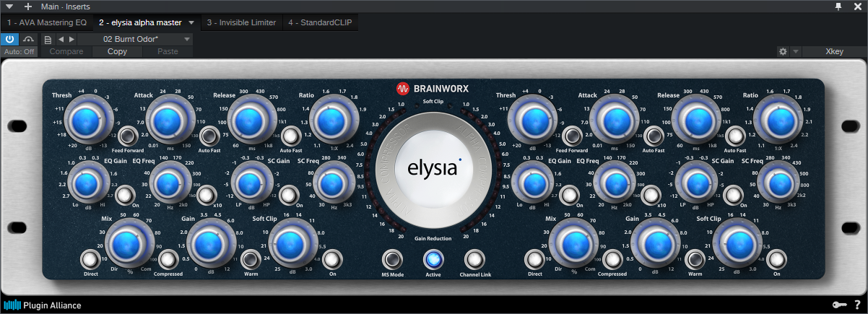
Task: Open the gear settings icon near Xkey
Action: [x=783, y=52]
